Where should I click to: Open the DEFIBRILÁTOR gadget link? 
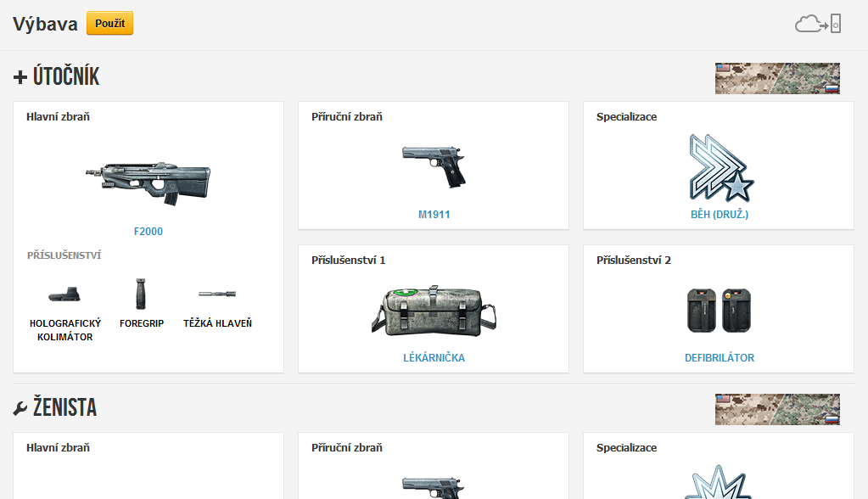(x=720, y=358)
